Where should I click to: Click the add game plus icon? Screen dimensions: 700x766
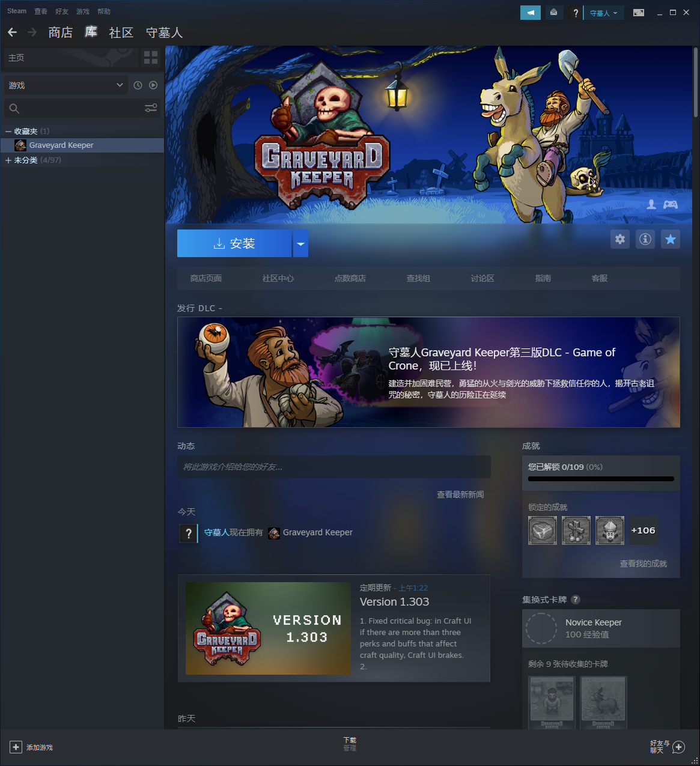pyautogui.click(x=16, y=747)
